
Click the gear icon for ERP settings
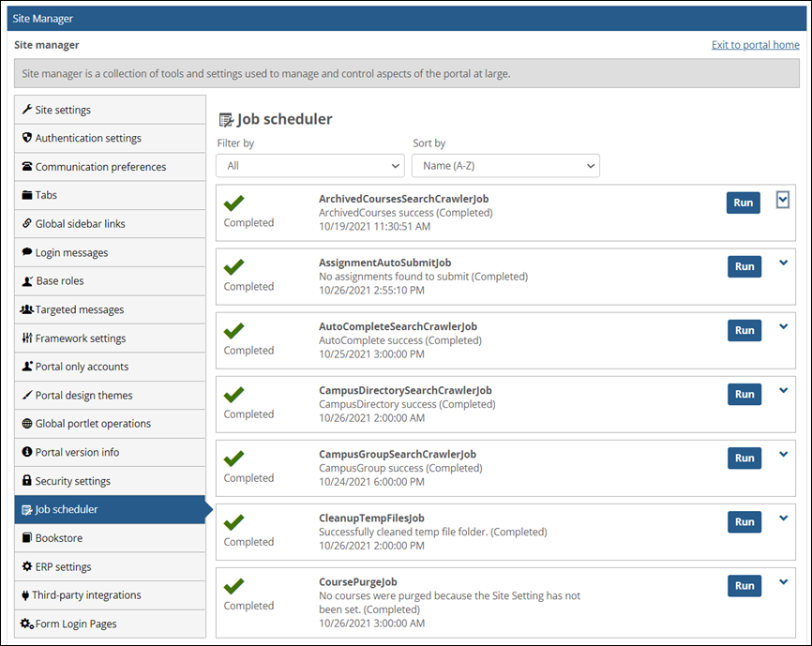click(x=27, y=566)
